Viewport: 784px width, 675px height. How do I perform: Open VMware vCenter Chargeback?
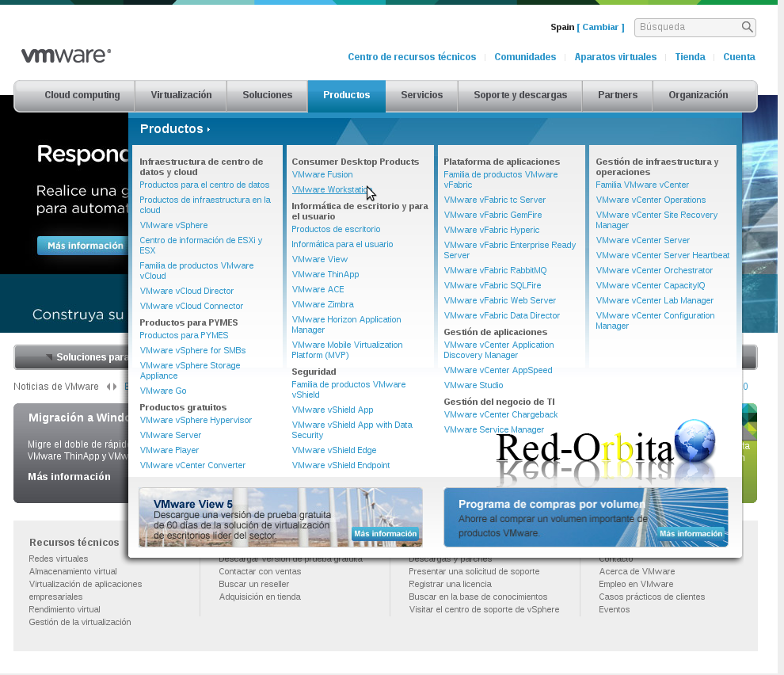(500, 415)
